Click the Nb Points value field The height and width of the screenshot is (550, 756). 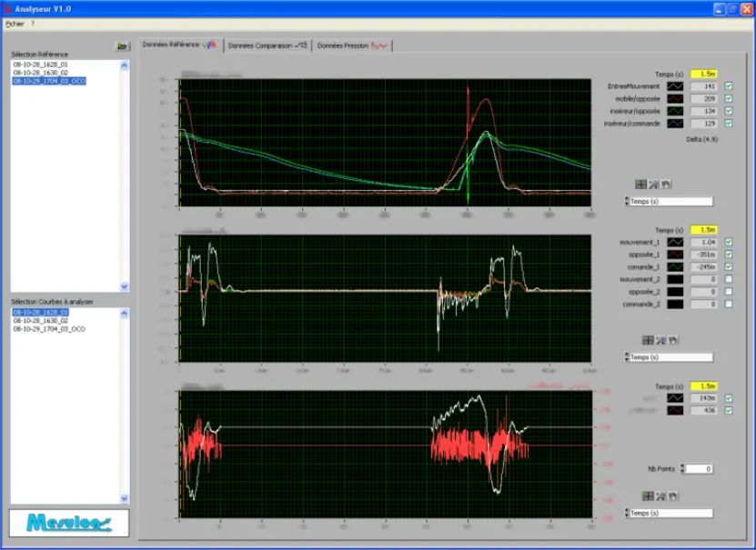click(x=699, y=468)
